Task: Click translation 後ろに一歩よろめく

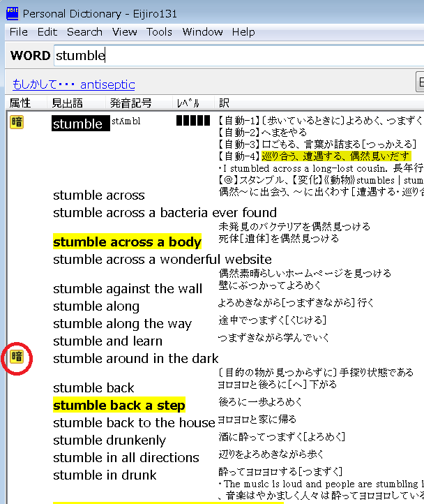Action: [x=261, y=402]
